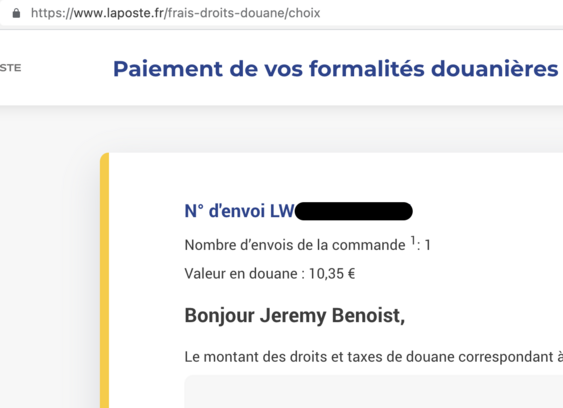Click the shipment count '1' after the colon
This screenshot has height=408, width=563.
428,245
